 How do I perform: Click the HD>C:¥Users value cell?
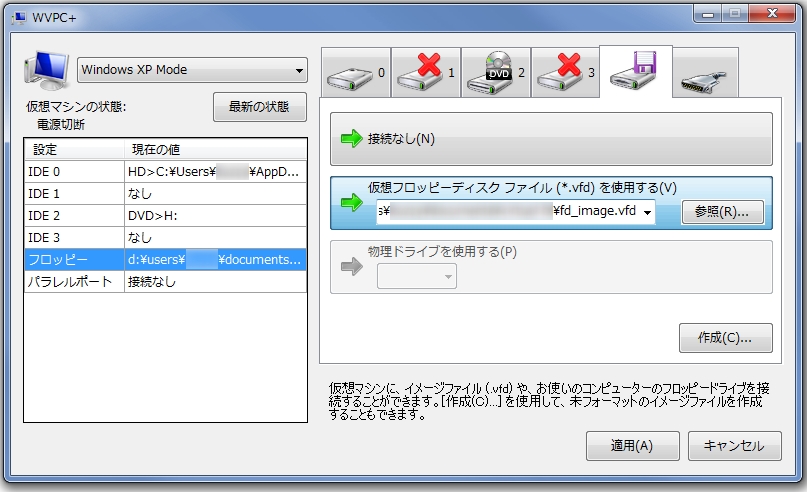coord(215,172)
